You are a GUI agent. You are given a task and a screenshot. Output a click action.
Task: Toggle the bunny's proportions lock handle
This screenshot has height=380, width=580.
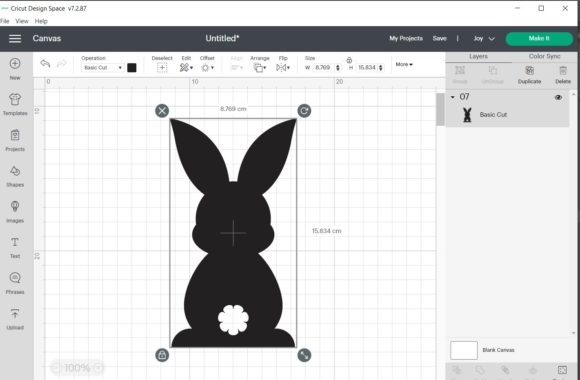[x=162, y=355]
